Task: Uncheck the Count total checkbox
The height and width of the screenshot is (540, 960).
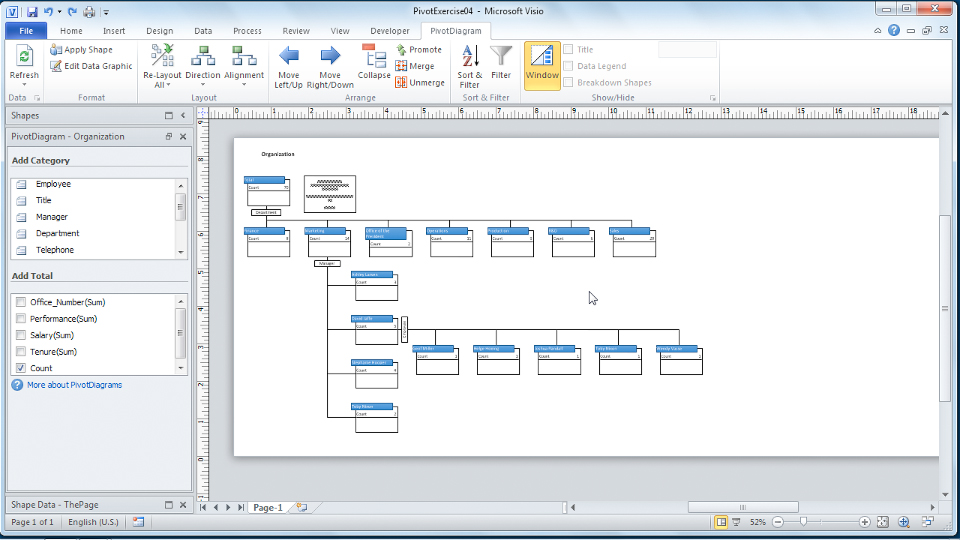Action: pos(21,368)
